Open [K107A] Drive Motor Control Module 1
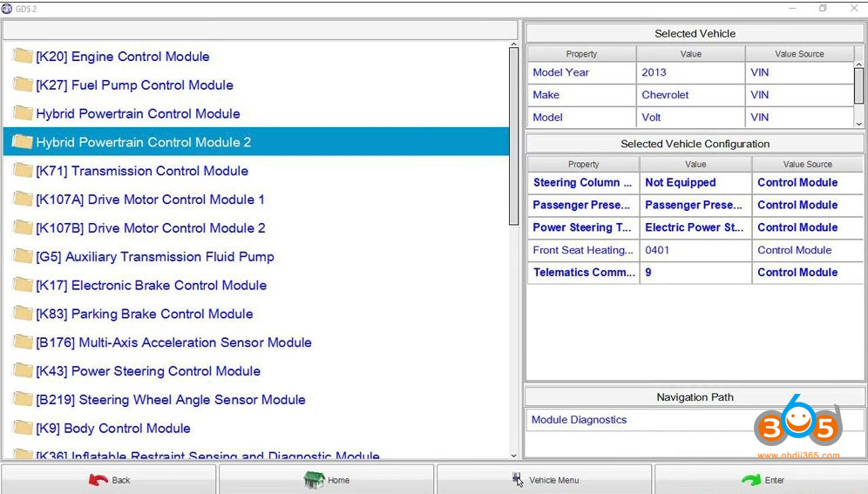This screenshot has width=868, height=494. click(150, 200)
